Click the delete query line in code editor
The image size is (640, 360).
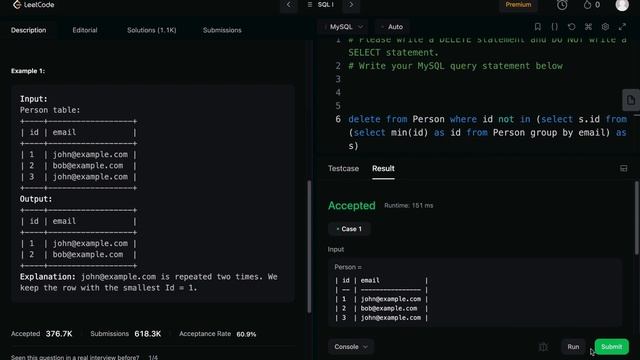coord(487,133)
